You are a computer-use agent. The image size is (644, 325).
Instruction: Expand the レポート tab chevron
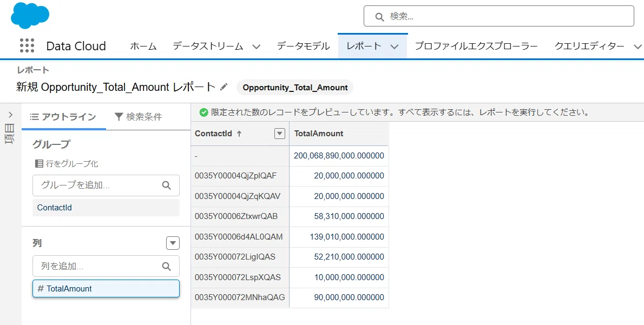pyautogui.click(x=395, y=47)
